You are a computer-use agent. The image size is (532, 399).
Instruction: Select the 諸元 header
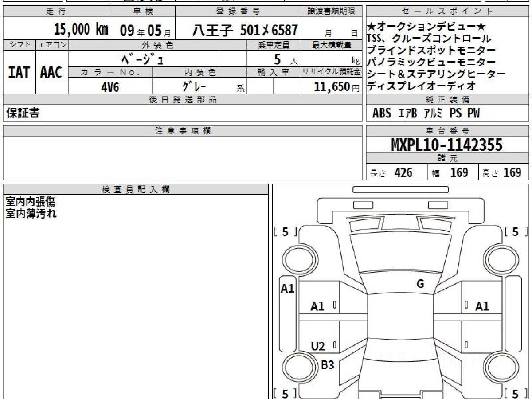tap(448, 158)
